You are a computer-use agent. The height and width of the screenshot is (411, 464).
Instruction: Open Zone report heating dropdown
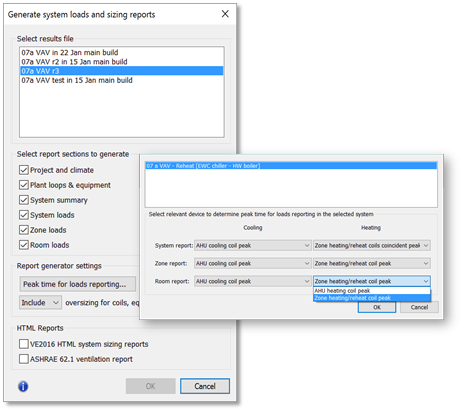(372, 263)
